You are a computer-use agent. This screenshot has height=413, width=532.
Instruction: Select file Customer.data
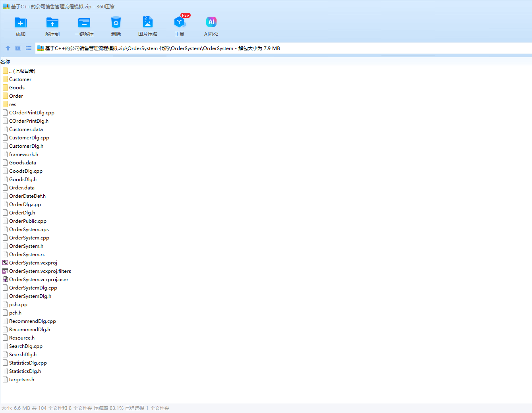click(x=23, y=129)
